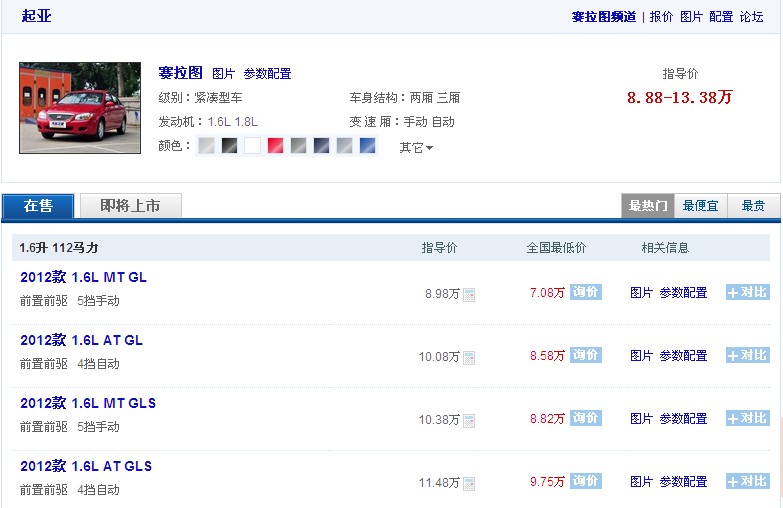
Task: Open 图片 link in 1.6L AT GL row
Action: [642, 356]
